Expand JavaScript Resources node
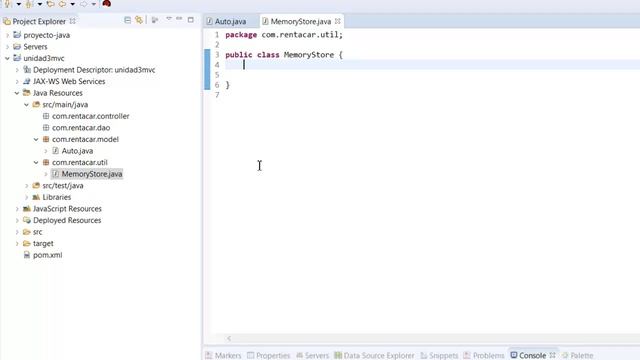The image size is (640, 360). coord(17,209)
